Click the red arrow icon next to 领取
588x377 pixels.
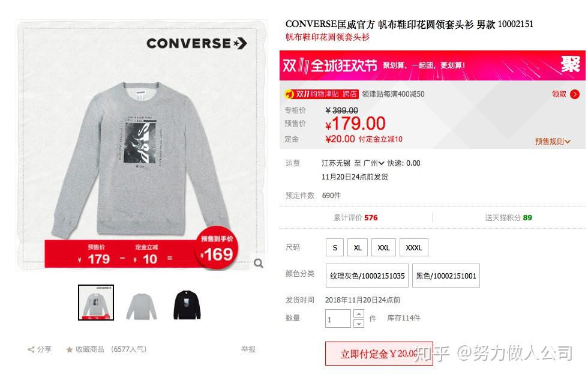tap(575, 94)
